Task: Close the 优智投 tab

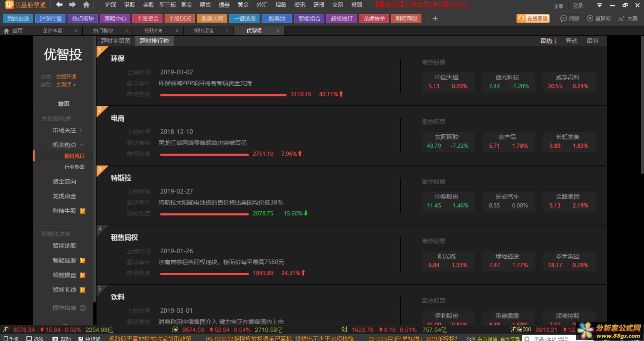Action: coord(278,31)
